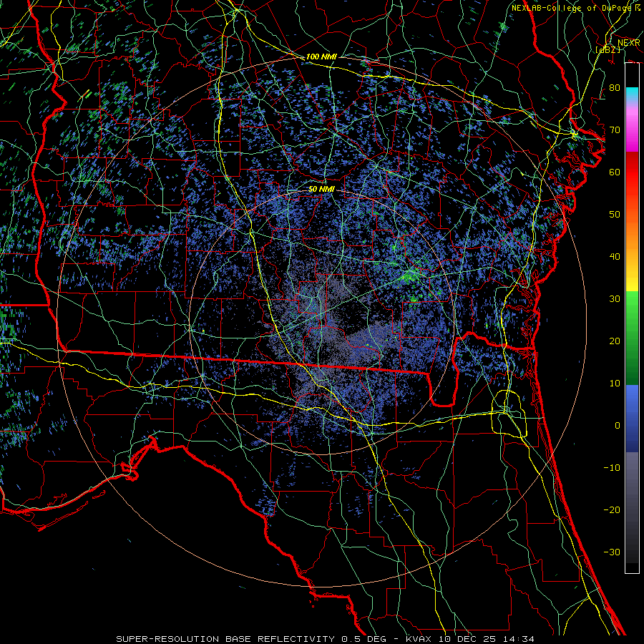644x644 pixels.
Task: Click the 30 value on dBZ scale
Action: (x=615, y=298)
